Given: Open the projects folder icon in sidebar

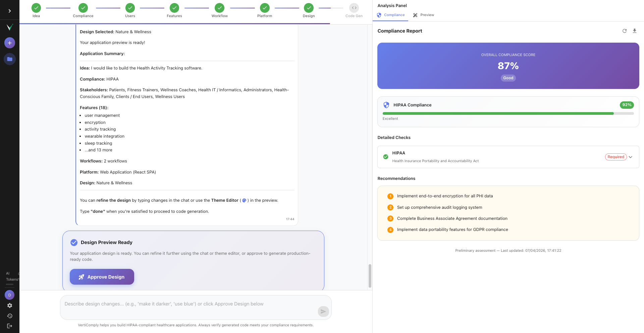Looking at the screenshot, I should (x=10, y=59).
